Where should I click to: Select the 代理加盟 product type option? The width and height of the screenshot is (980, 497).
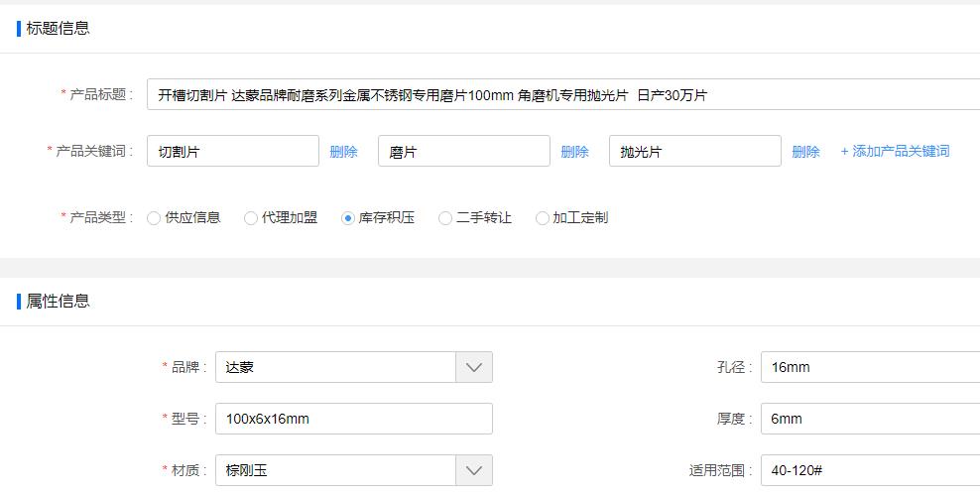point(251,218)
